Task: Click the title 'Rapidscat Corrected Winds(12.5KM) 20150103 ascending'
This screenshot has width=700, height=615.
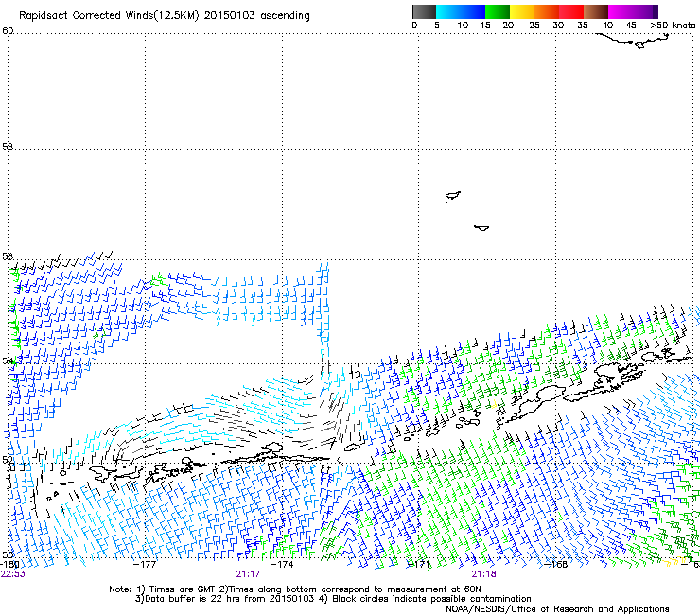Action: click(165, 16)
